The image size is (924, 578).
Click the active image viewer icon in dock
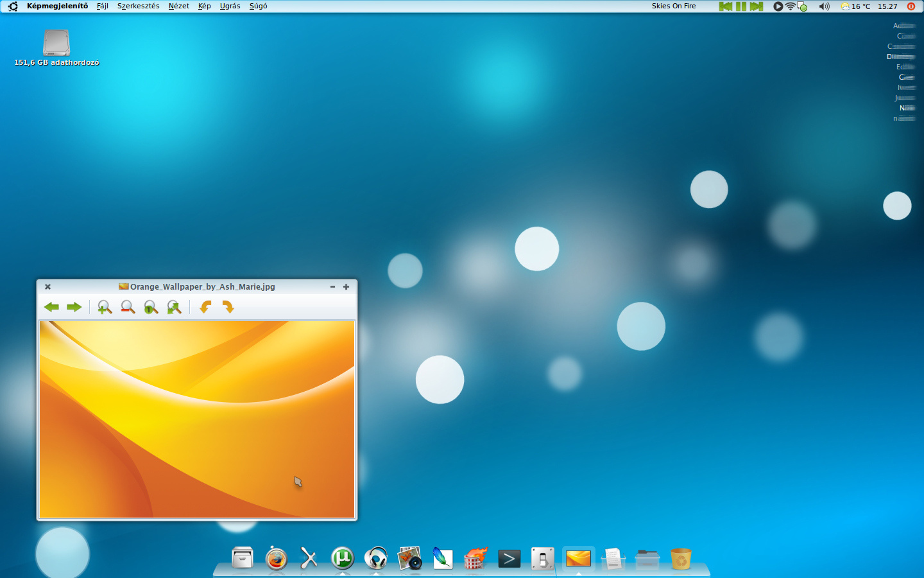click(578, 558)
